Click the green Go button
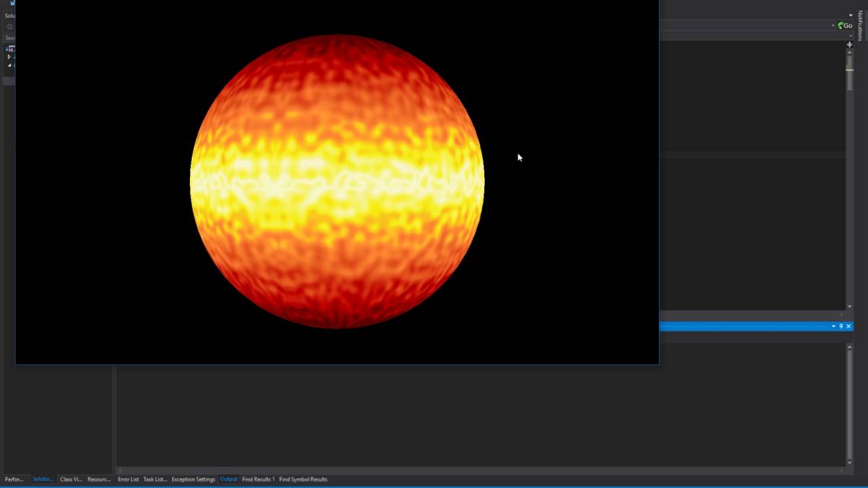Image resolution: width=868 pixels, height=488 pixels. (845, 26)
